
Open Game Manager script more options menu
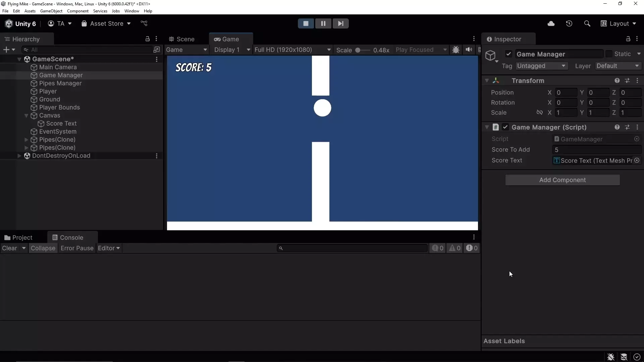tap(637, 127)
